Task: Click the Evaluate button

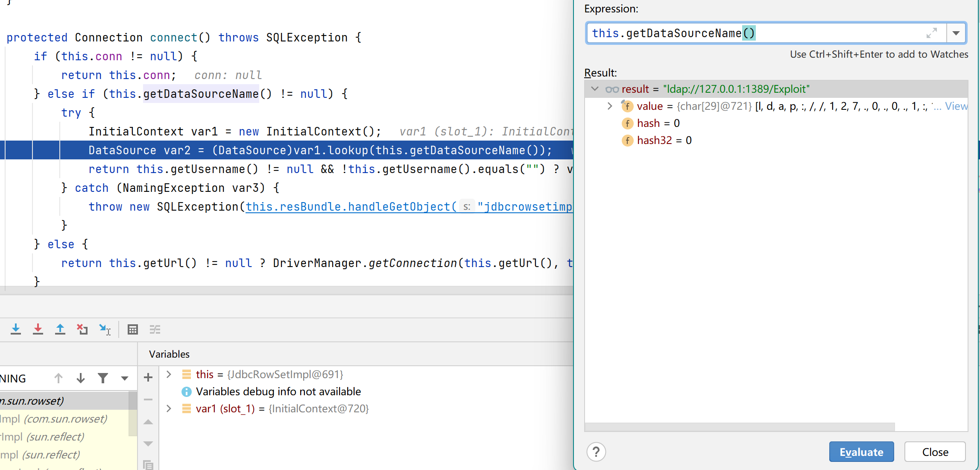Action: click(x=861, y=452)
